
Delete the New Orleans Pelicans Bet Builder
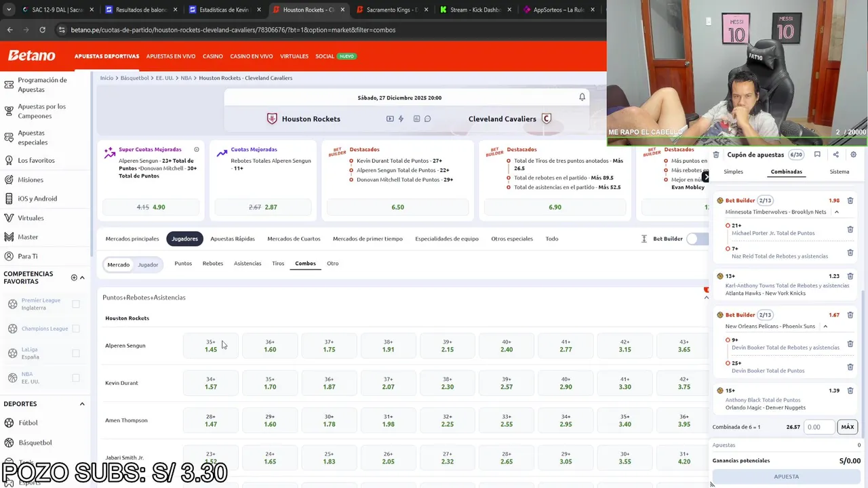point(850,314)
